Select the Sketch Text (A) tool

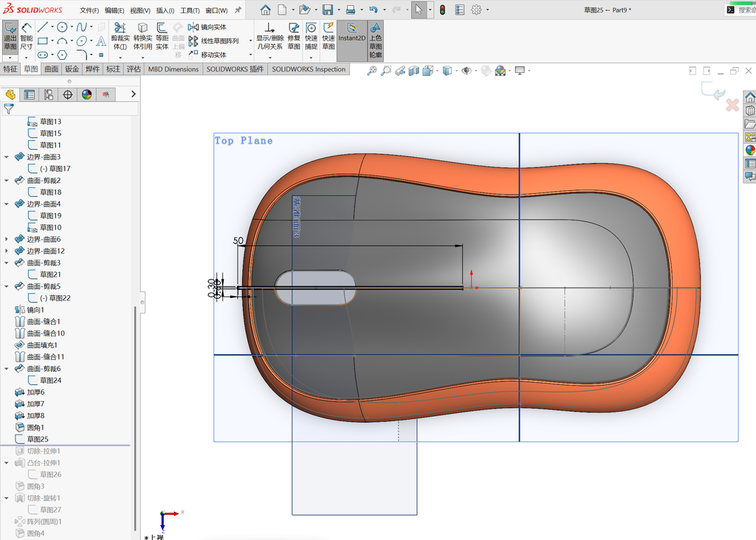(x=101, y=41)
